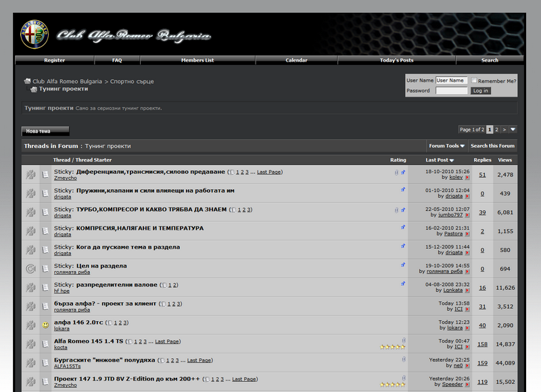
Task: Click the User Name input field
Action: 451,80
